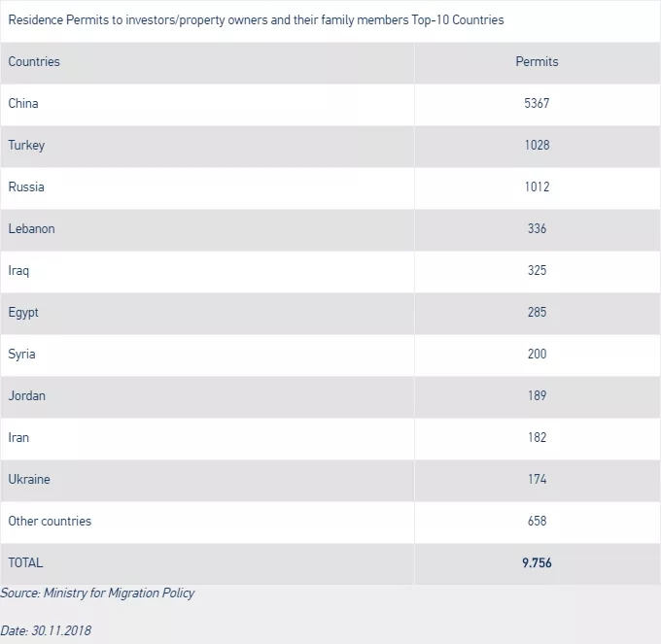Select the Permits column header
Viewport: 661px width, 644px height.
[x=537, y=61]
